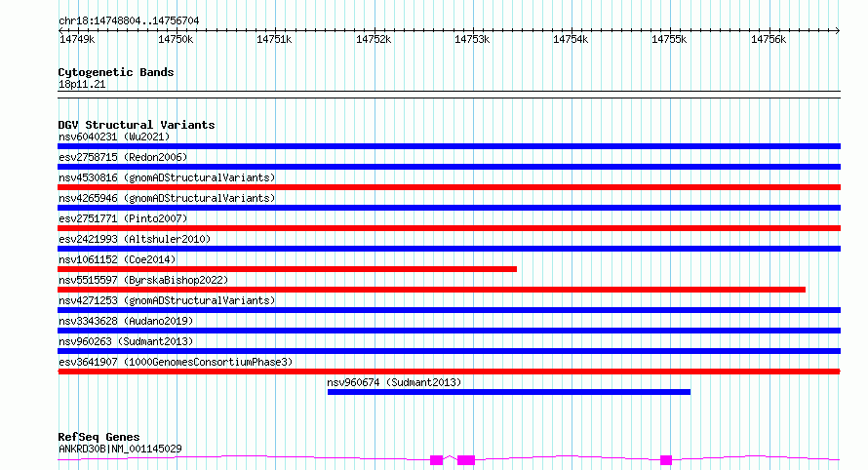868x470 pixels.
Task: Open the nsv4271253 (gnomADStructuralVariants) label
Action: (x=167, y=300)
